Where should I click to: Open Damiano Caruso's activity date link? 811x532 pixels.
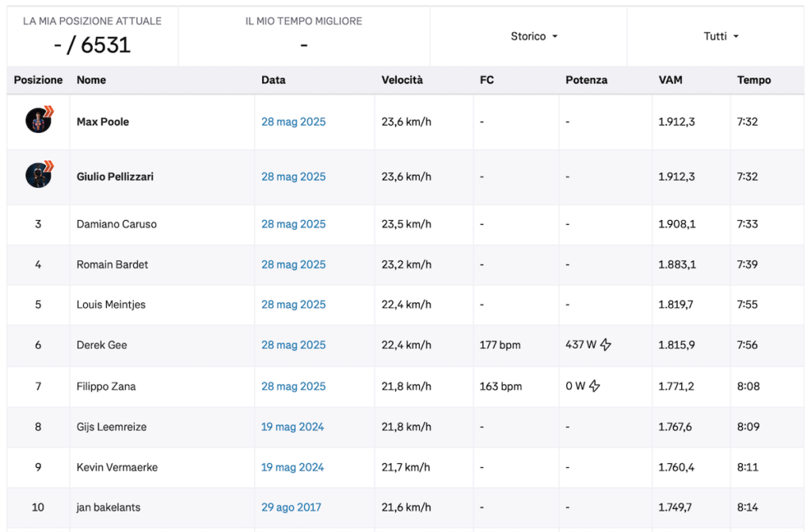pos(293,224)
